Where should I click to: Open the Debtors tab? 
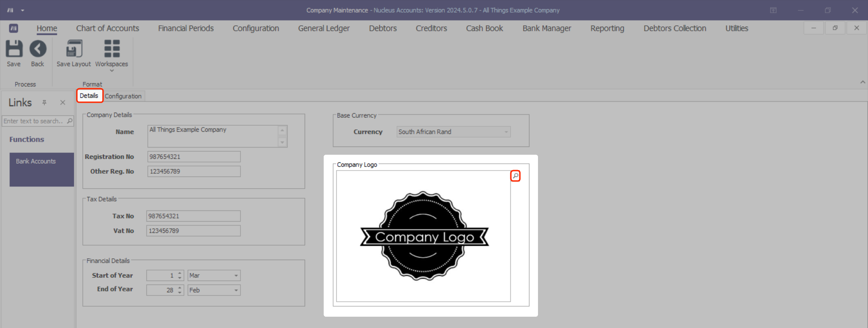click(383, 28)
